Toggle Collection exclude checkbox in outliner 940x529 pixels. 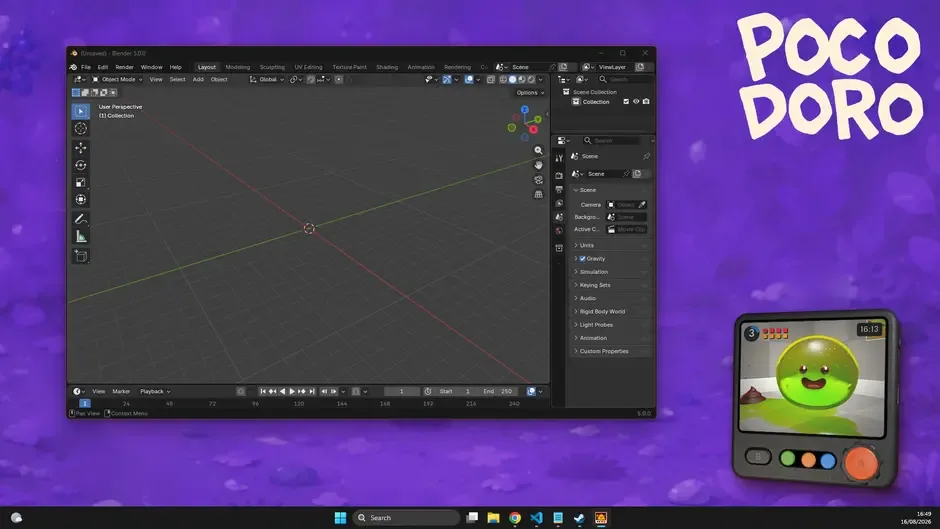626,102
